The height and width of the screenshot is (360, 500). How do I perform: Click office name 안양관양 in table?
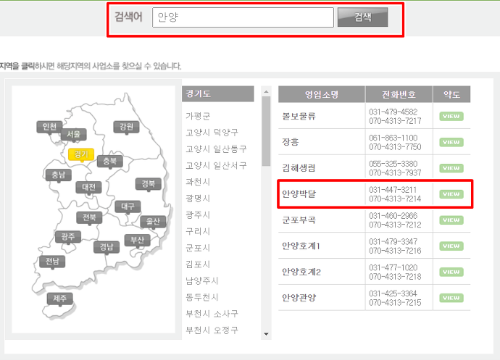coord(299,298)
